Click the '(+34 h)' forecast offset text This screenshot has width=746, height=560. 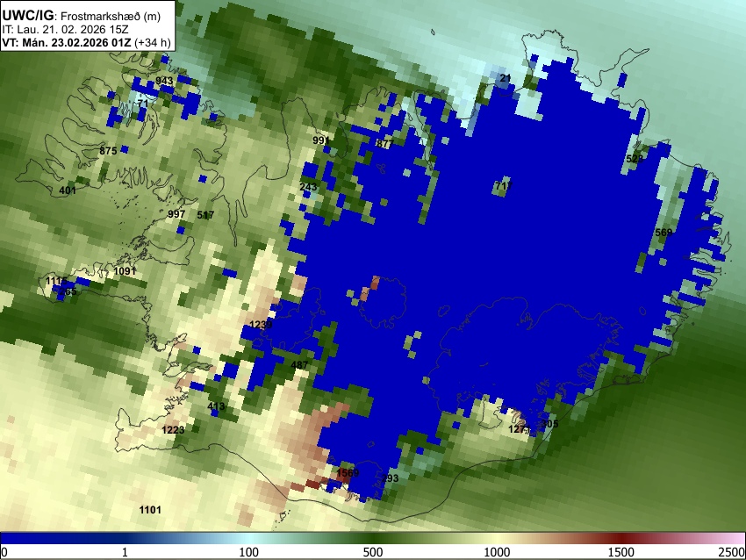[x=152, y=42]
